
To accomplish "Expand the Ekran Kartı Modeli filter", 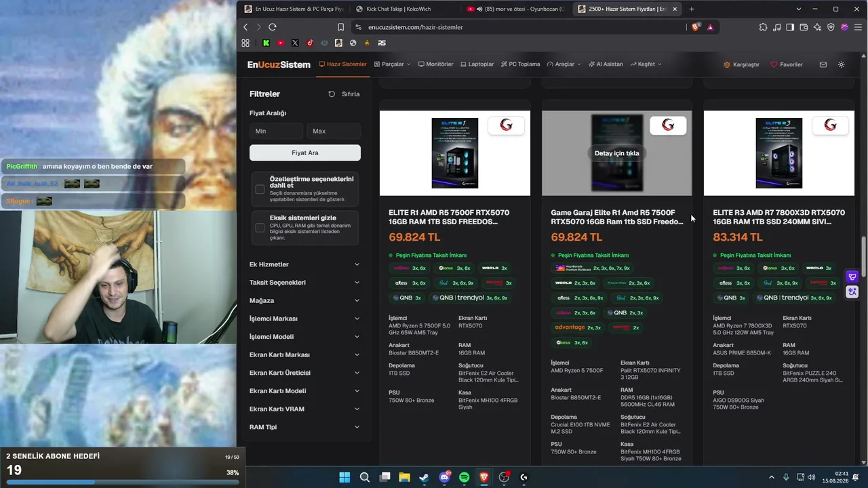I will pyautogui.click(x=304, y=391).
